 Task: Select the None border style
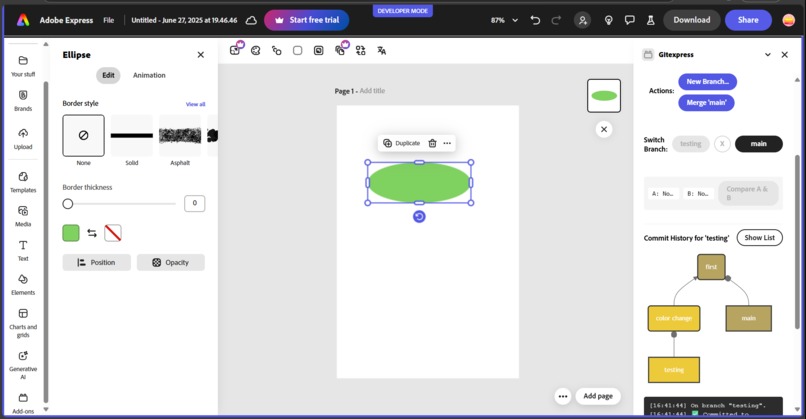(x=83, y=136)
